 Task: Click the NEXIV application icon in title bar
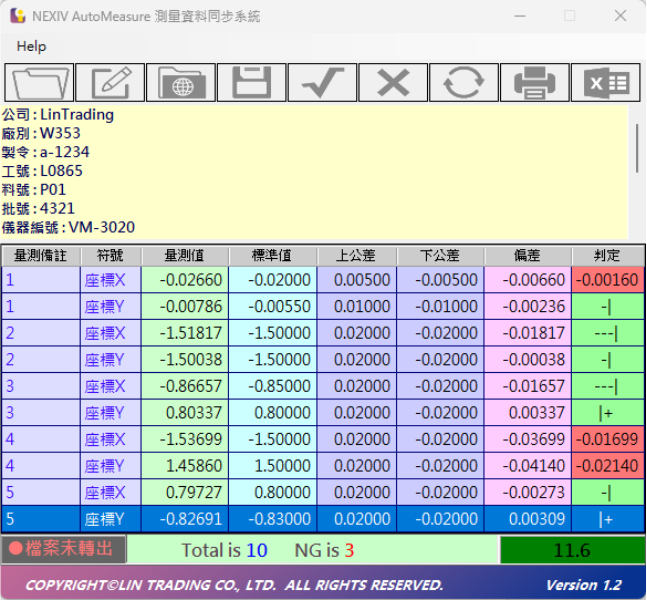point(17,16)
